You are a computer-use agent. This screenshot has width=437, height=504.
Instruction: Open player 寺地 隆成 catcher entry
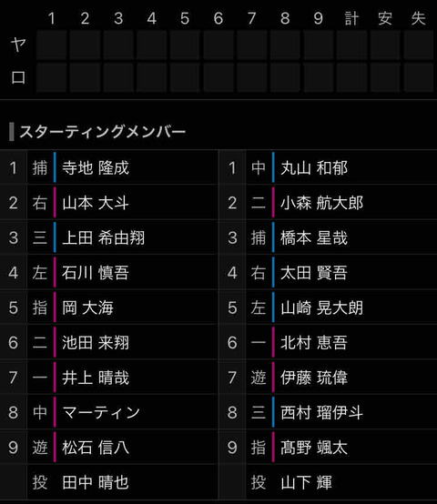pos(109,167)
